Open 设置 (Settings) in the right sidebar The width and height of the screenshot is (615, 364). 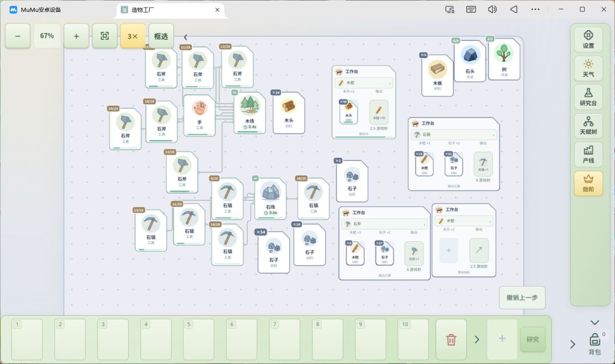[588, 39]
